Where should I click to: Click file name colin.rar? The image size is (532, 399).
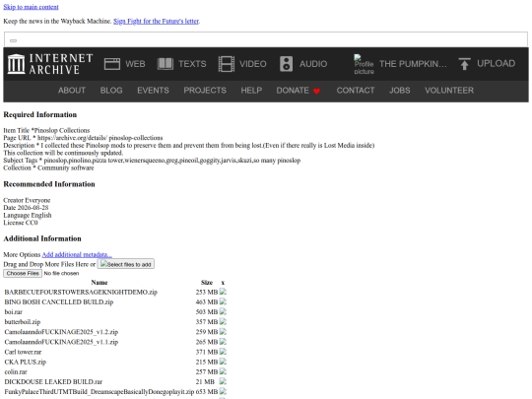[x=16, y=371]
